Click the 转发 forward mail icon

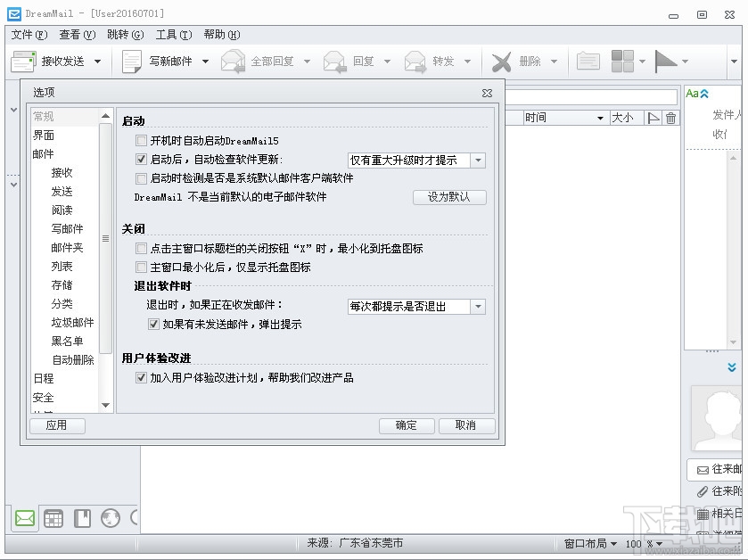(415, 61)
